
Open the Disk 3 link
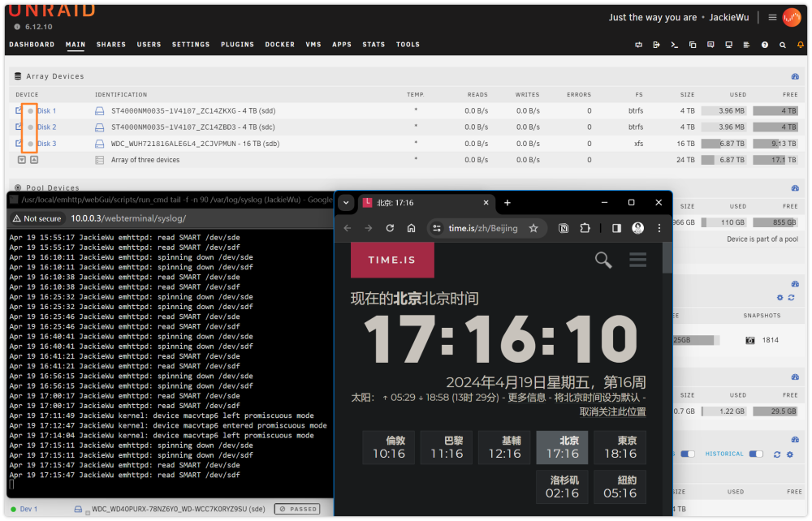(46, 144)
